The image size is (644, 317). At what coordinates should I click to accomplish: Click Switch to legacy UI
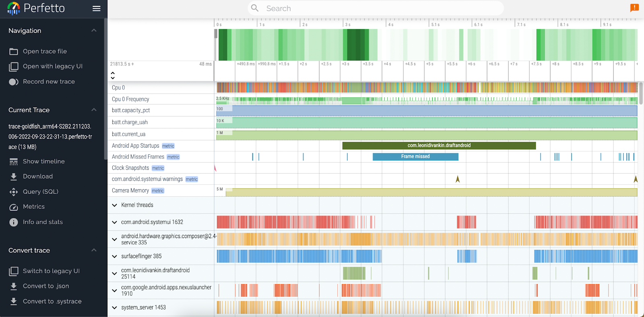(51, 271)
